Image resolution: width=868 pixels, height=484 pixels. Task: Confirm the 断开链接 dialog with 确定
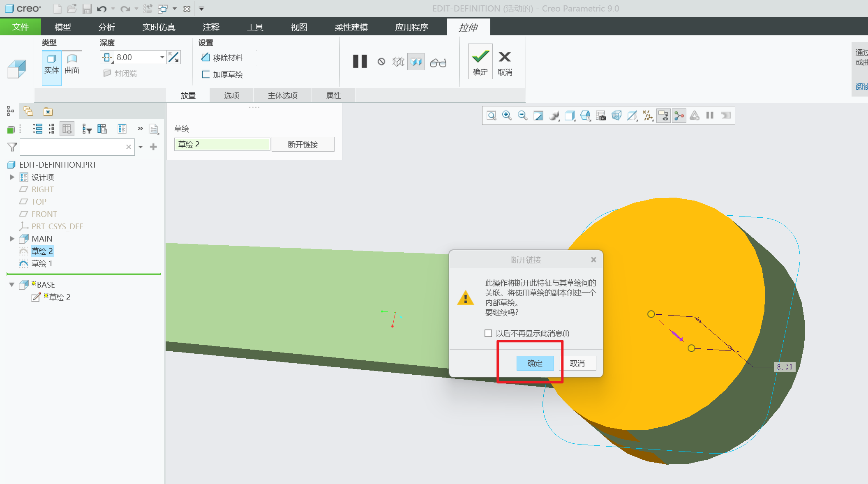(535, 363)
